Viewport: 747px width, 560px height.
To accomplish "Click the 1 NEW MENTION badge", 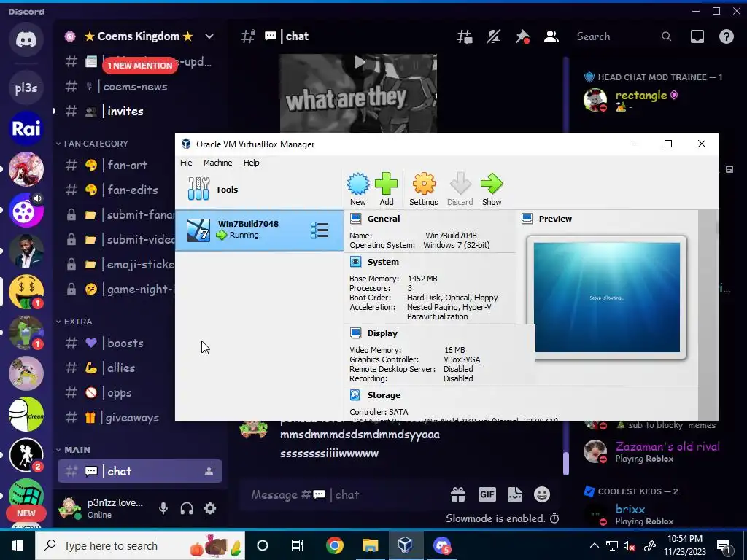I will coord(139,65).
